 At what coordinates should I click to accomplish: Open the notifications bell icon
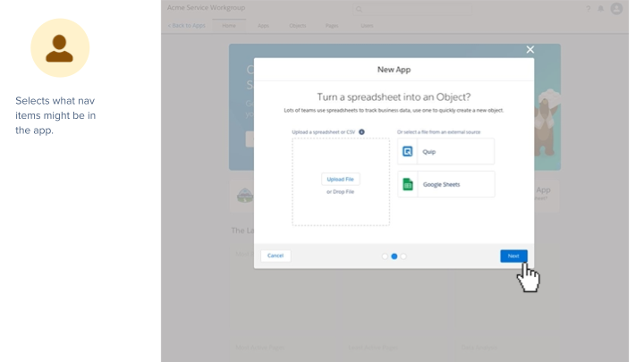(601, 9)
